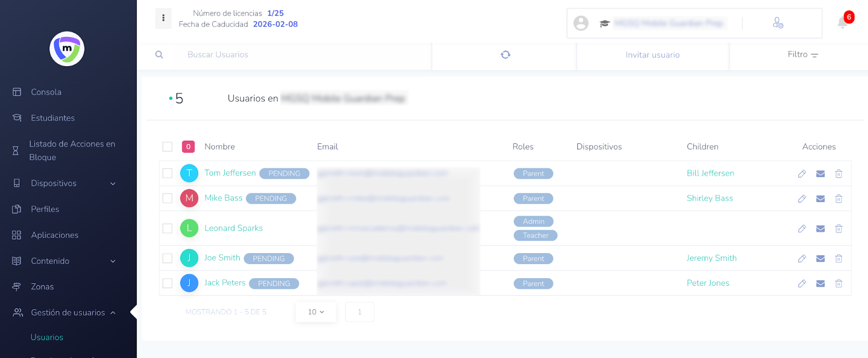Click envelope icon for Joe Smith
868x358 pixels.
(x=820, y=259)
